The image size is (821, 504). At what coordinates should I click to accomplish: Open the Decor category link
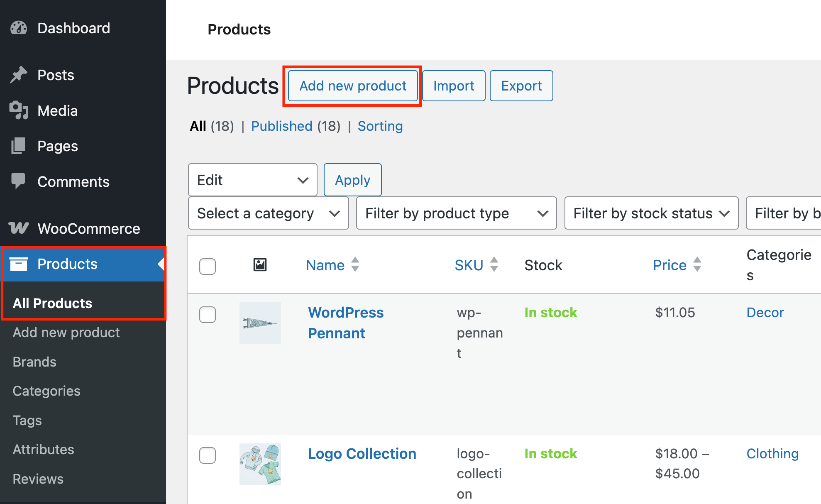pyautogui.click(x=765, y=313)
